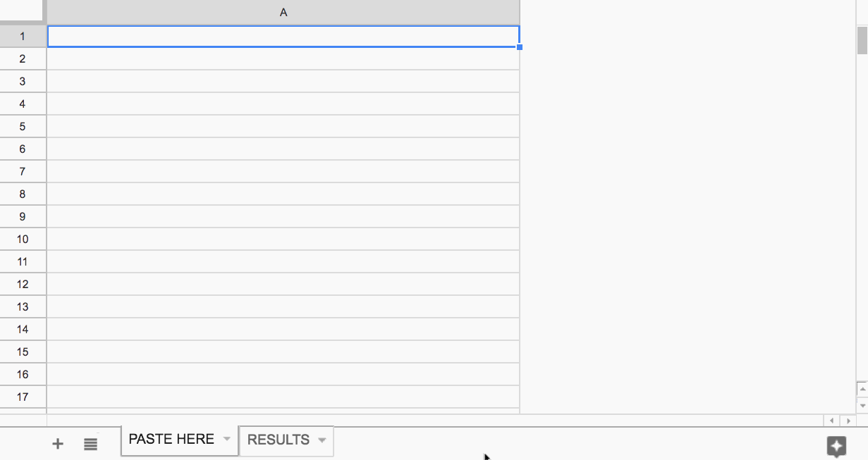Expand the RESULTS tab dropdown arrow

point(322,440)
